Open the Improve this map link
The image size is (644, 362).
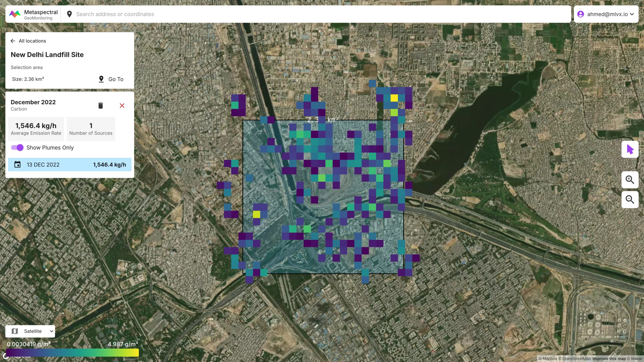[609, 359]
